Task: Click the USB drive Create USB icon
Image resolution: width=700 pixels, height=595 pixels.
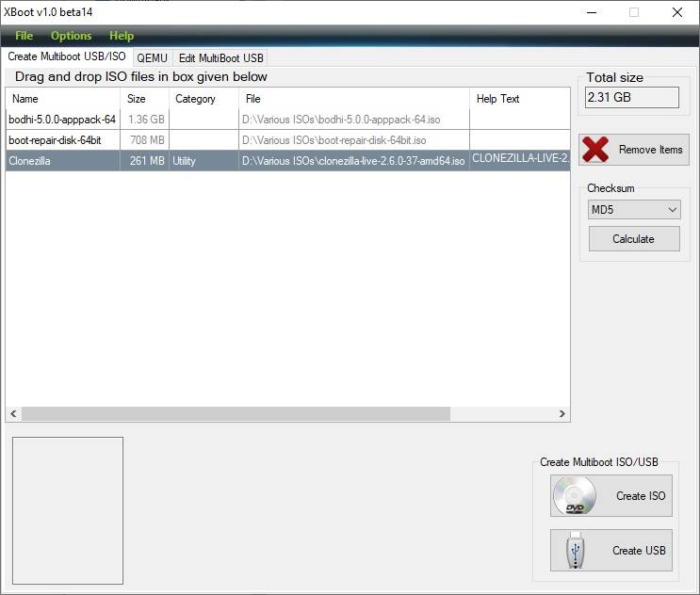Action: pos(575,551)
